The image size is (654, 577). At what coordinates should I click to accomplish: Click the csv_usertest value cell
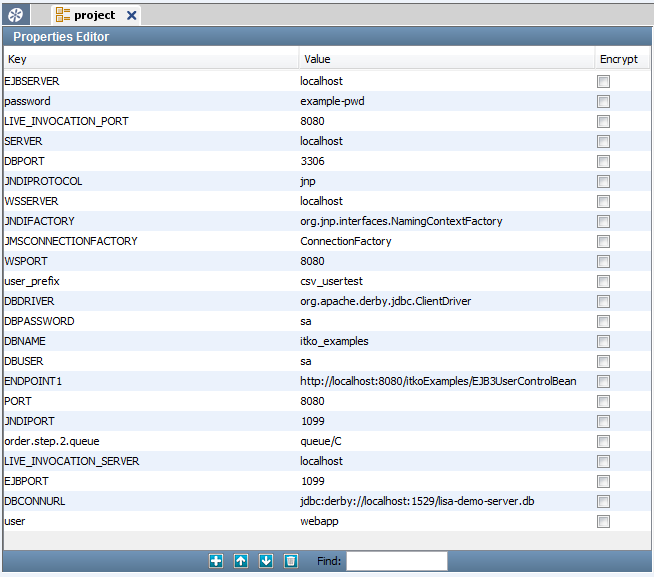click(446, 281)
